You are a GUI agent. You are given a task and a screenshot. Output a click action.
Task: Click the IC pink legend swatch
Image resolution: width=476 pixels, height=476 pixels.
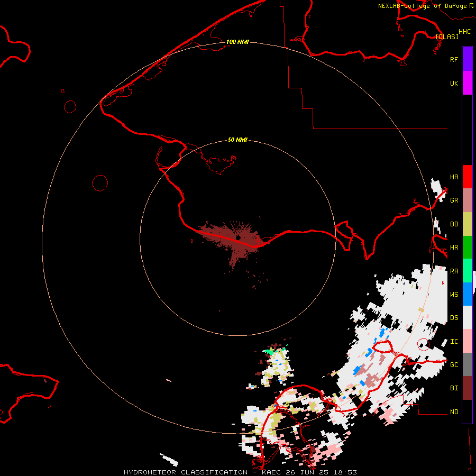coord(467,341)
